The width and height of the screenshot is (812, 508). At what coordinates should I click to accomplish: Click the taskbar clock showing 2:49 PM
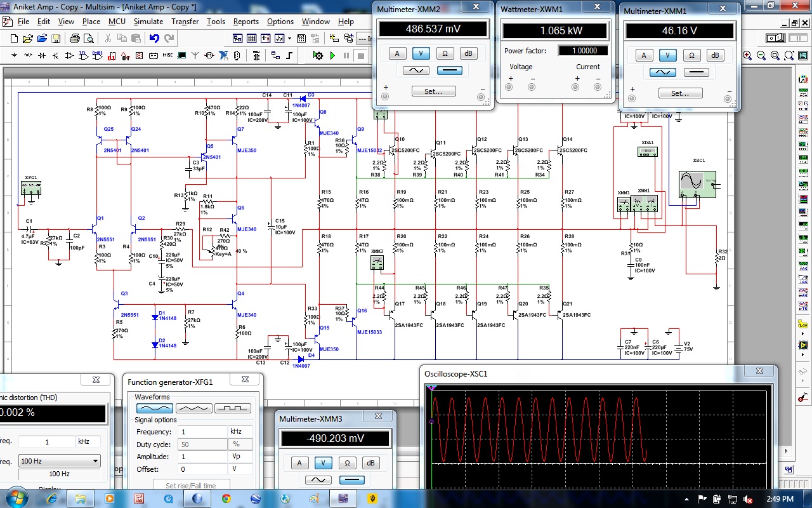(x=780, y=499)
